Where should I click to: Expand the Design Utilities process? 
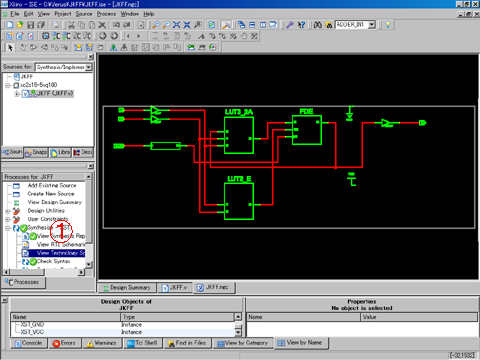pos(7,211)
